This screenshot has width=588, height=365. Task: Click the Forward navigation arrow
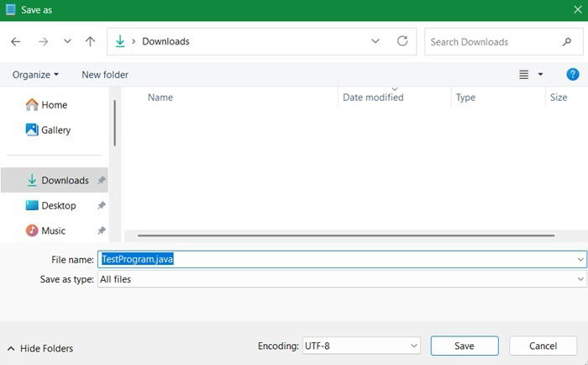tap(43, 41)
